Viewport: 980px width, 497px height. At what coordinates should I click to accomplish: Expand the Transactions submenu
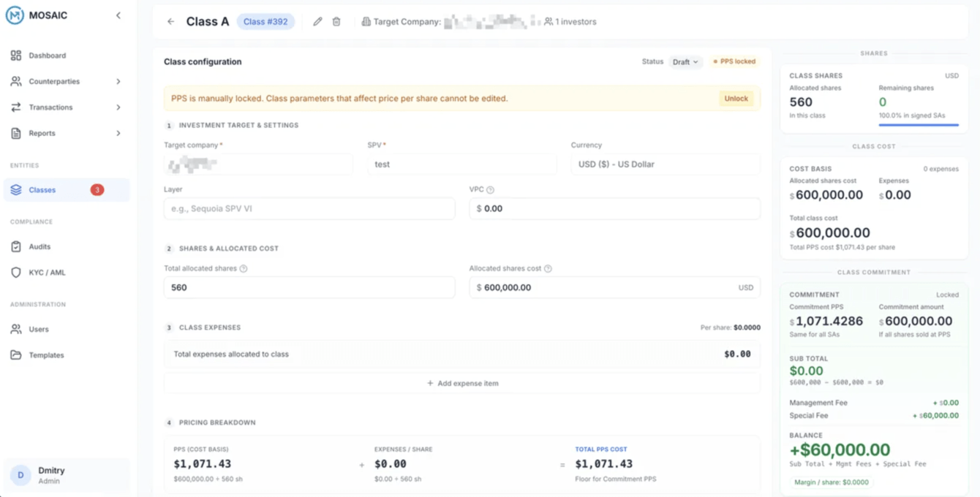coord(118,107)
